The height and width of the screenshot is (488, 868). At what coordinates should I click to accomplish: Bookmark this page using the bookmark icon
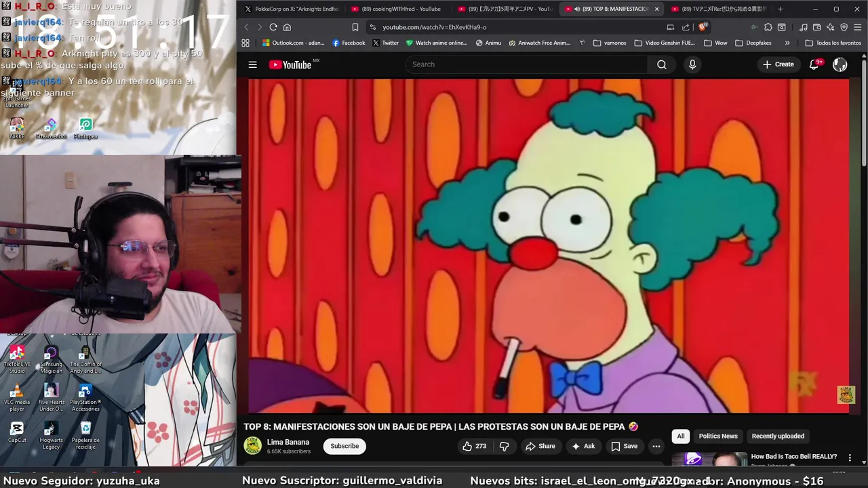point(355,27)
